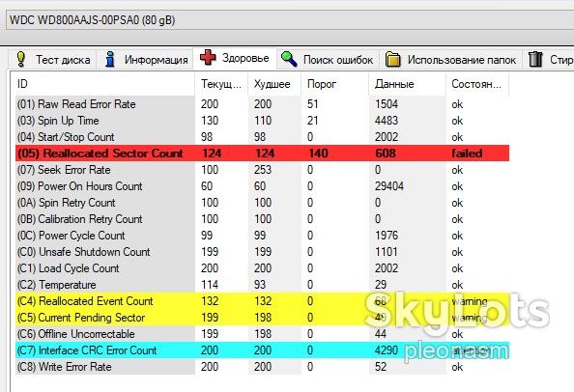Go to the Поиск ошибок tab

328,59
